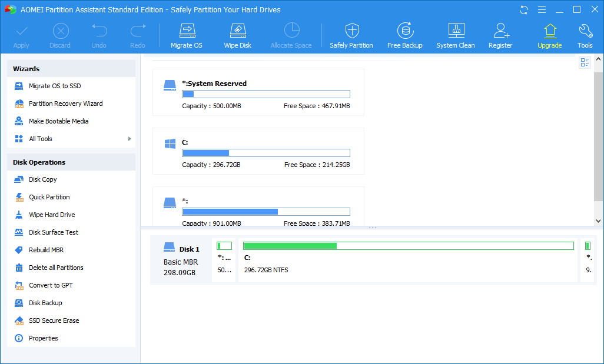
Task: Select Disk 1 Basic MBR label
Action: 181,261
